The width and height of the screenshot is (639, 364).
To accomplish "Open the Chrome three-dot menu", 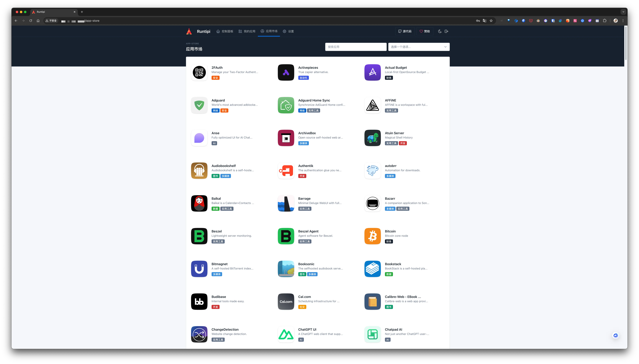I will (x=623, y=21).
